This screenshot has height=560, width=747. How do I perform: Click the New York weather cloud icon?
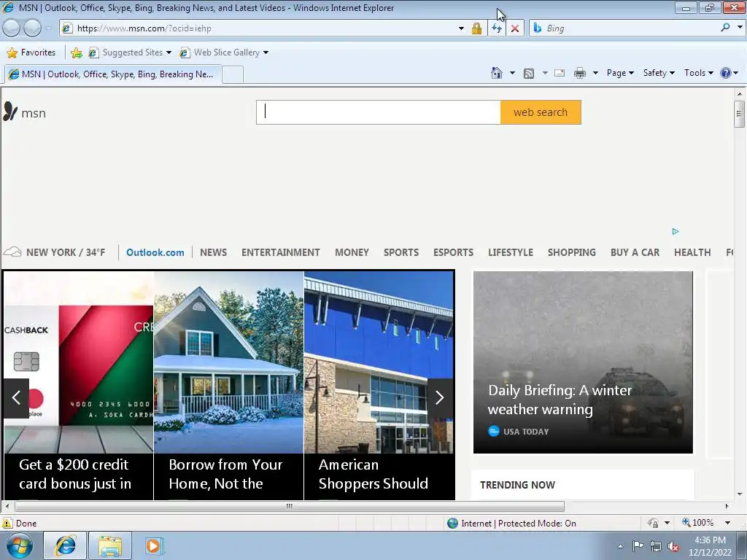pos(12,252)
